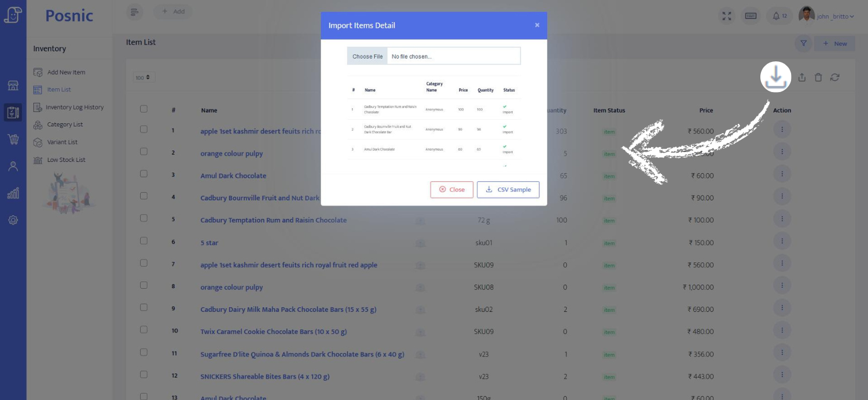Viewport: 868px width, 400px height.
Task: Open settings gear in left sidebar
Action: [13, 220]
